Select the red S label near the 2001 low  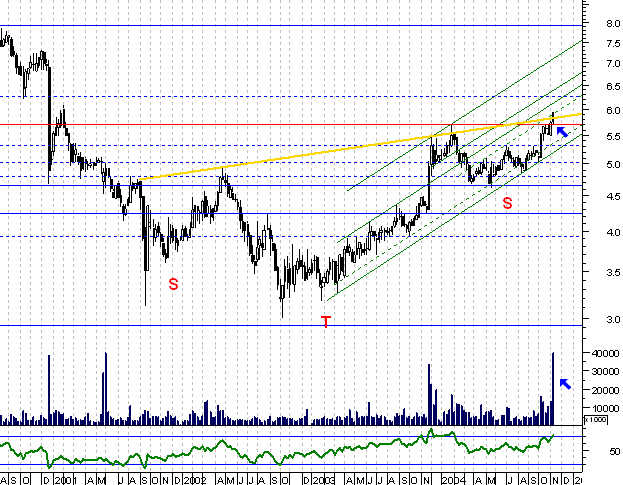coord(173,284)
